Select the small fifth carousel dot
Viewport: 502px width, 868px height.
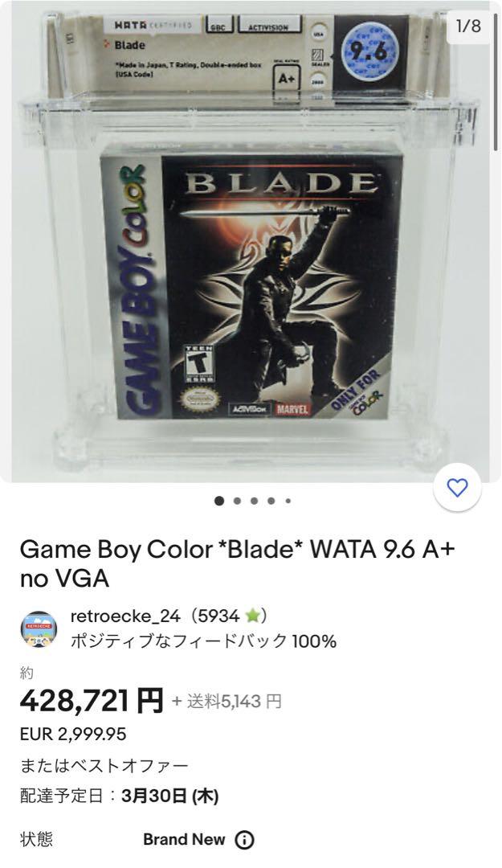(288, 501)
